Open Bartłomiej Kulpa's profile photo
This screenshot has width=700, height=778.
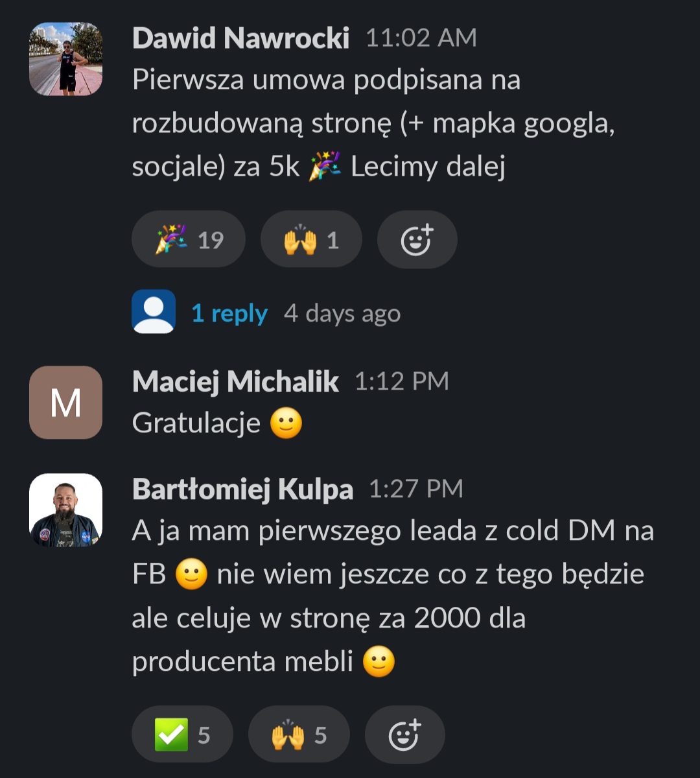pos(65,510)
